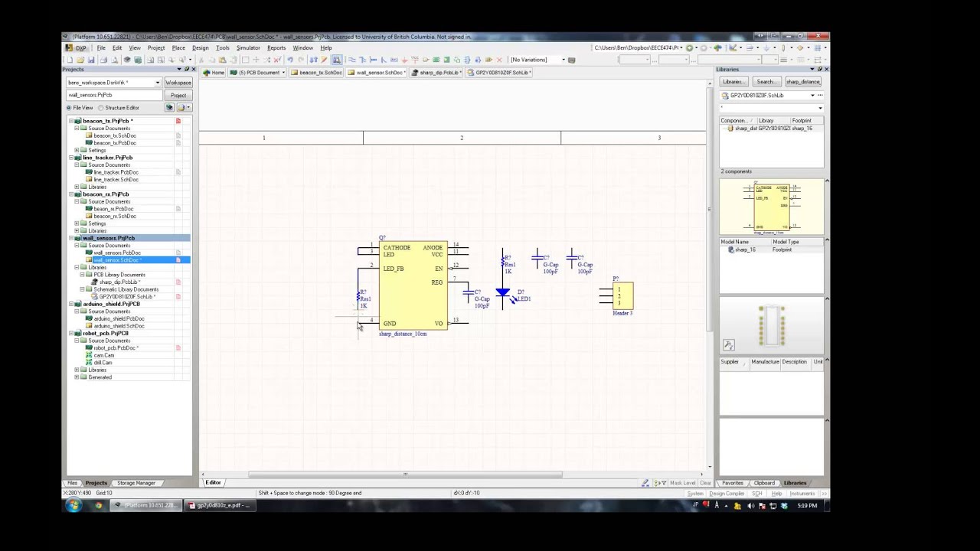Switch to the sharp_dip.PcbLib tab
Image resolution: width=980 pixels, height=551 pixels.
pos(436,73)
